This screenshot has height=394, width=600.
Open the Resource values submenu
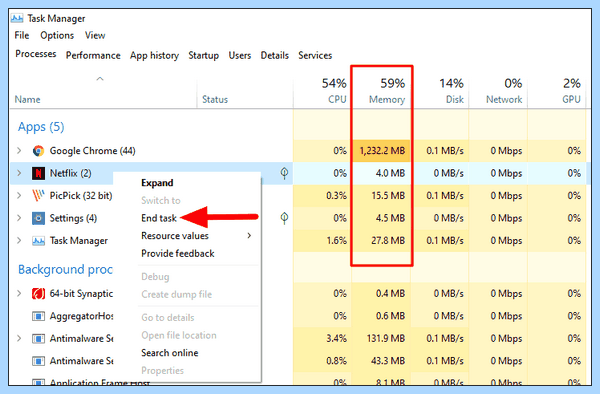point(197,236)
